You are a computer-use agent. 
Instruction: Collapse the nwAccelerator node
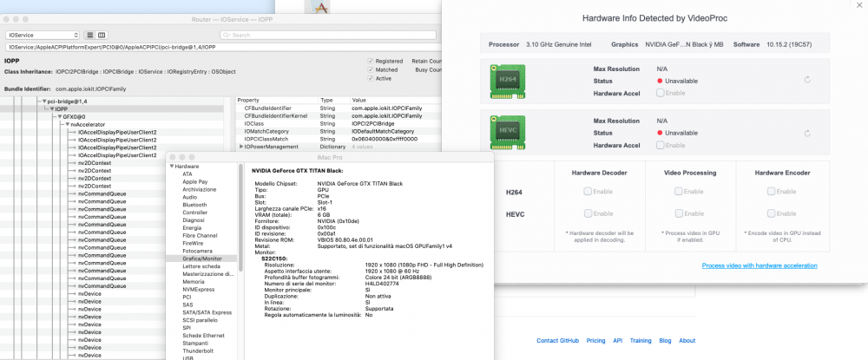click(x=68, y=125)
